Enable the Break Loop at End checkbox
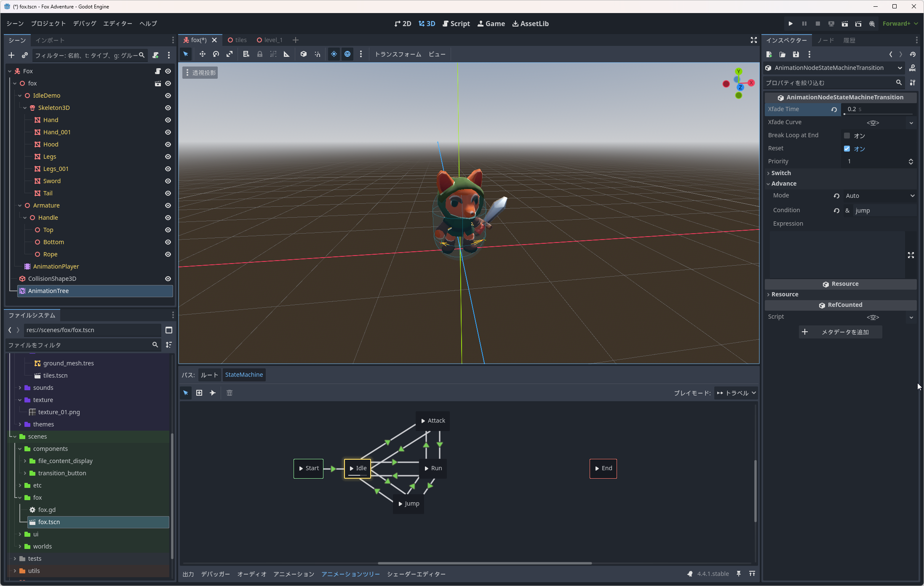924x586 pixels. [847, 136]
